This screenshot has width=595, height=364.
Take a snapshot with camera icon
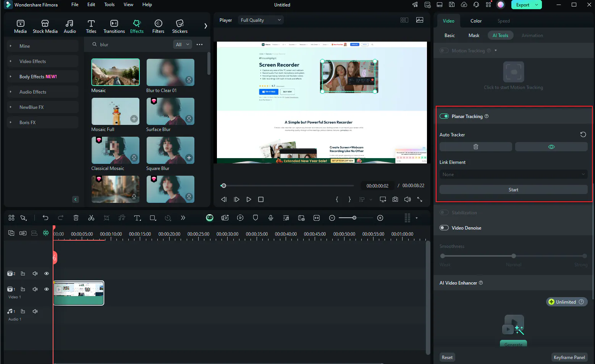click(395, 199)
